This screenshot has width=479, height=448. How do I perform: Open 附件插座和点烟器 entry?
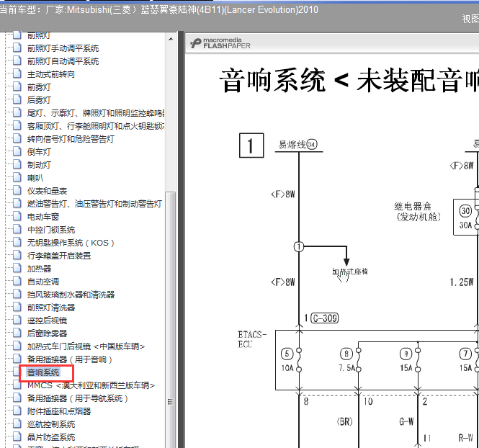click(x=58, y=411)
